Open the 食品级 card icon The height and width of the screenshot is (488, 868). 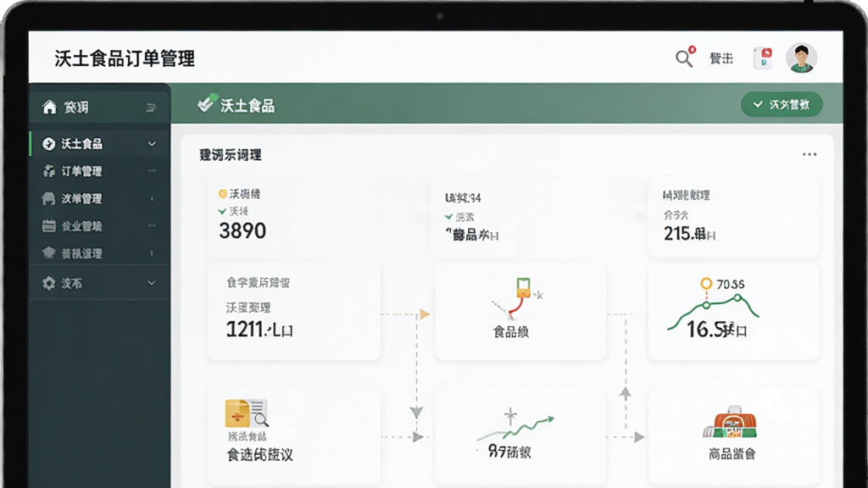(x=518, y=297)
